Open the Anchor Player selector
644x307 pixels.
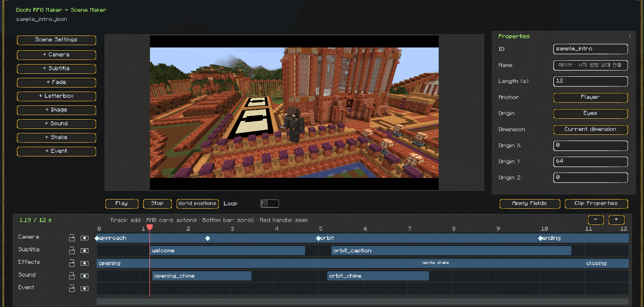pyautogui.click(x=590, y=97)
